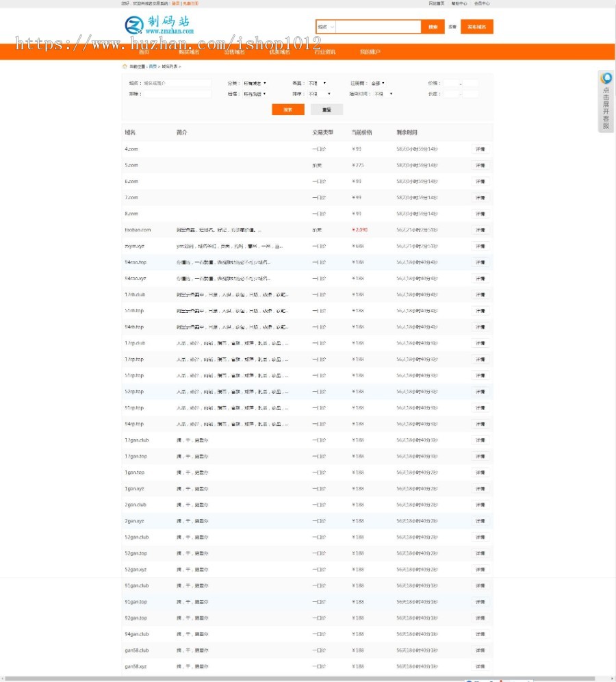Open the 优质域名 navigation tab

pyautogui.click(x=279, y=52)
